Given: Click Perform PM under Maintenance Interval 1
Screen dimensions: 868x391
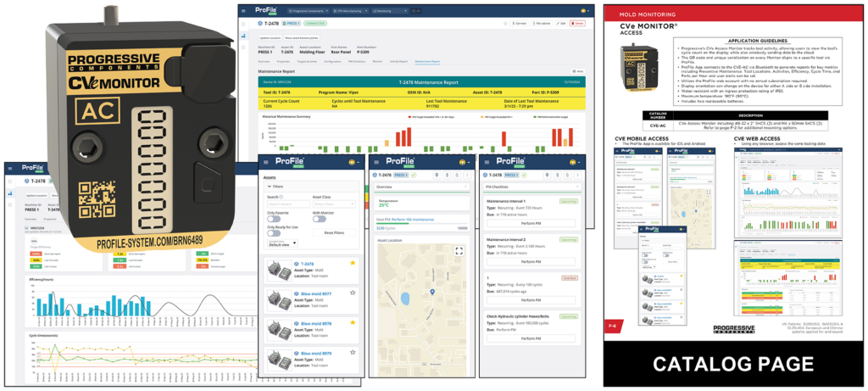Looking at the screenshot, I should (x=531, y=223).
